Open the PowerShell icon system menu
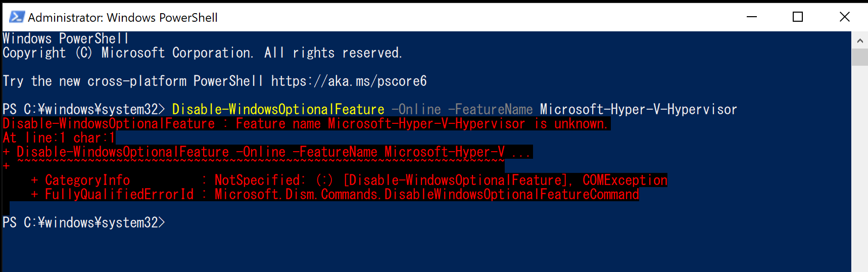This screenshot has height=272, width=868. pos(17,17)
